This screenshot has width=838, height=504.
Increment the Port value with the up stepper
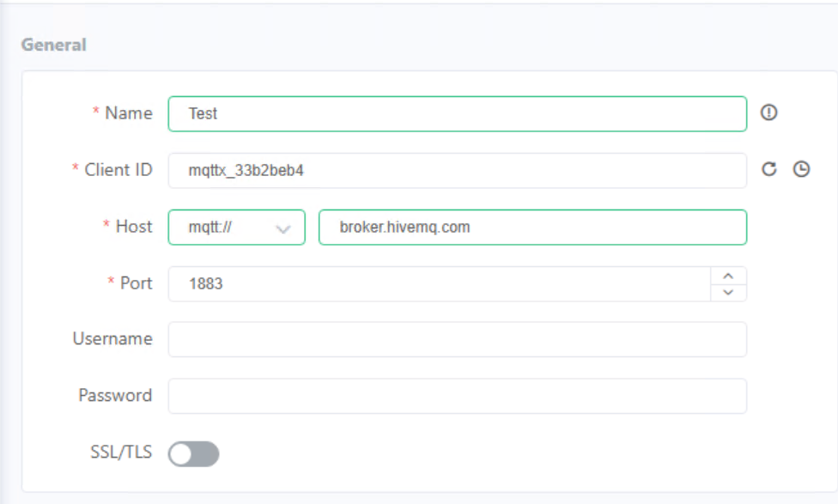[x=728, y=276]
